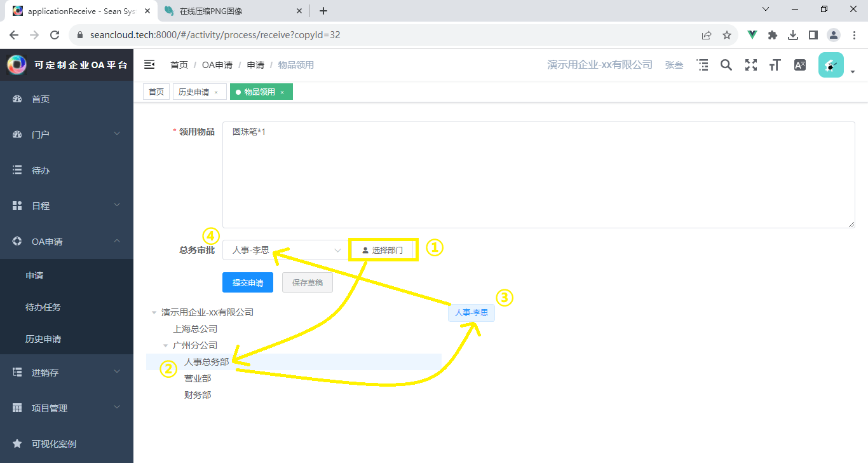The image size is (868, 463).
Task: Open the header search icon
Action: [x=726, y=65]
